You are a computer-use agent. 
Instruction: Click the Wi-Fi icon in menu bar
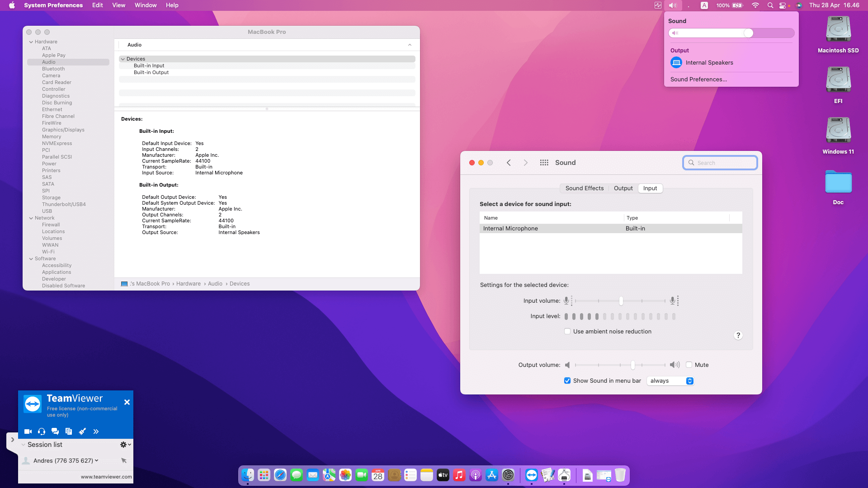pos(755,5)
